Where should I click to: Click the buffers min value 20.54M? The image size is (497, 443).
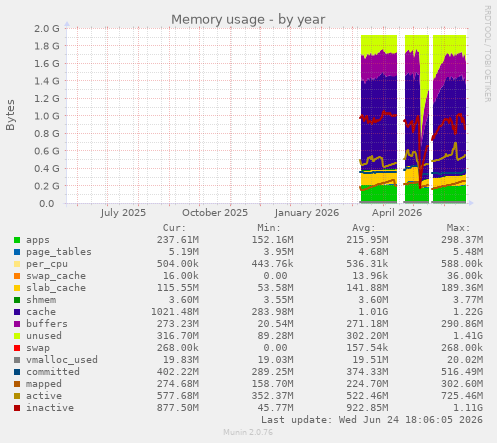coord(275,324)
